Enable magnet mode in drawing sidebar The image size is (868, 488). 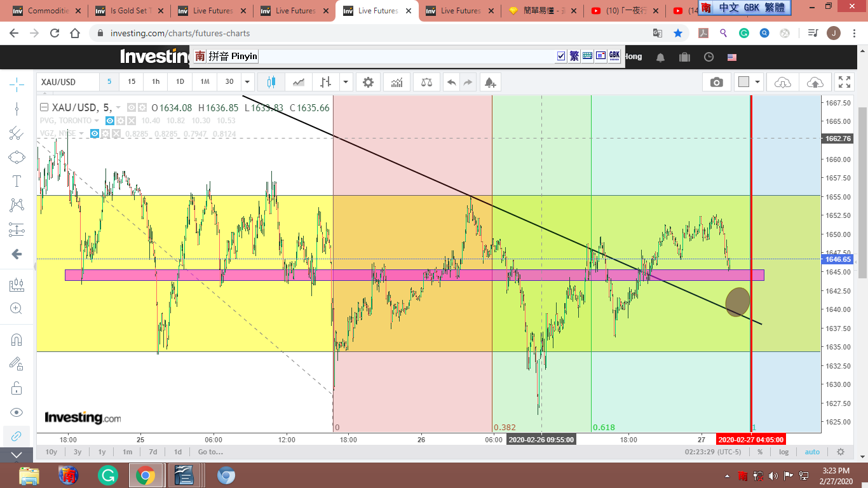coord(17,339)
